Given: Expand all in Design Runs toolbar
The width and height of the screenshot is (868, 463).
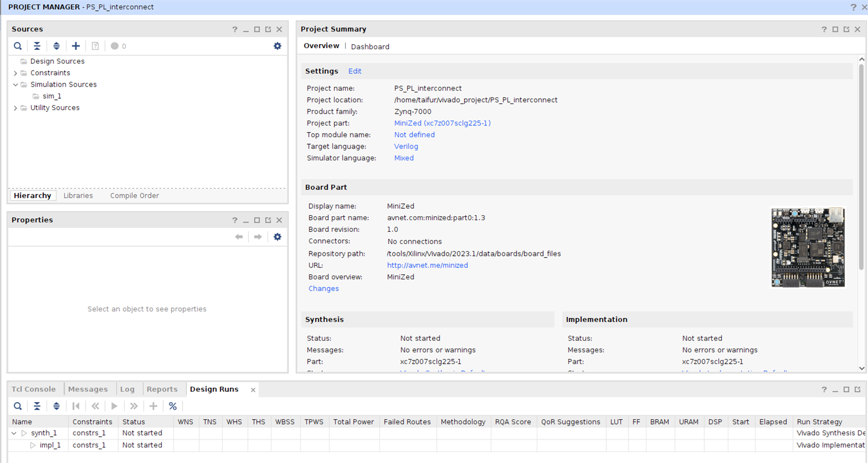Looking at the screenshot, I should click(x=56, y=406).
